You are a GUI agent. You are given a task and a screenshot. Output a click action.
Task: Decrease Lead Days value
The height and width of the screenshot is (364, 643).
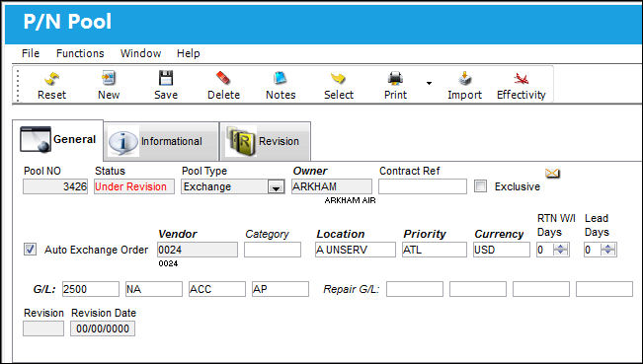[x=608, y=253]
